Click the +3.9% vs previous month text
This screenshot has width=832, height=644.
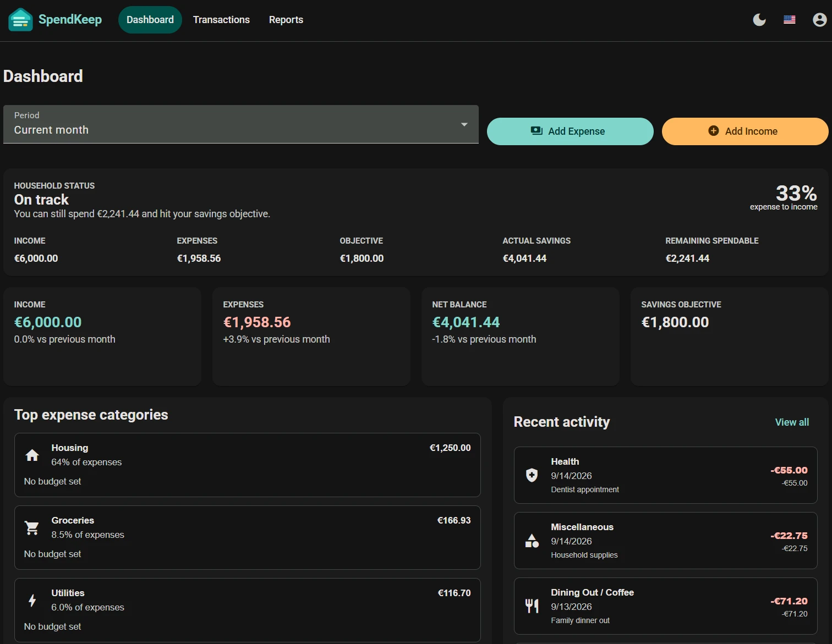click(x=277, y=339)
